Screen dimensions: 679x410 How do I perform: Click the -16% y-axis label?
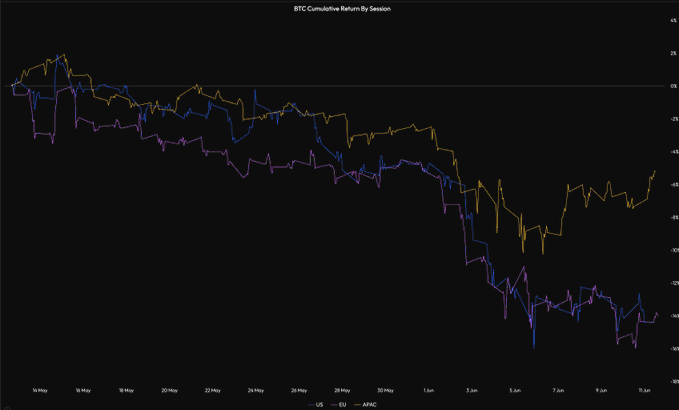pyautogui.click(x=675, y=349)
